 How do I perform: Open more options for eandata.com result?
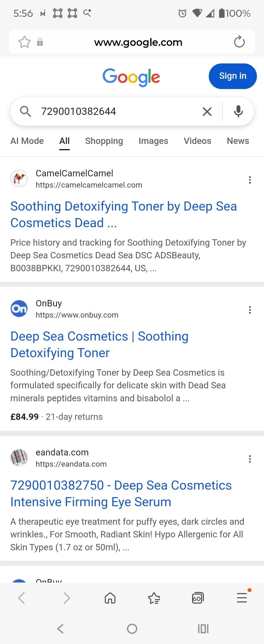point(250,459)
